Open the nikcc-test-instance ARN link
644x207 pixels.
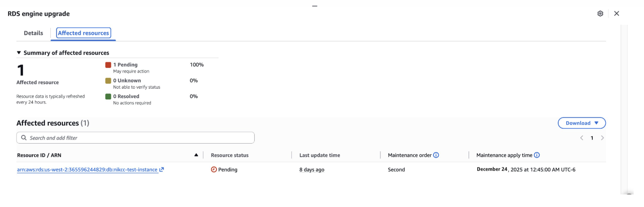[x=87, y=170]
